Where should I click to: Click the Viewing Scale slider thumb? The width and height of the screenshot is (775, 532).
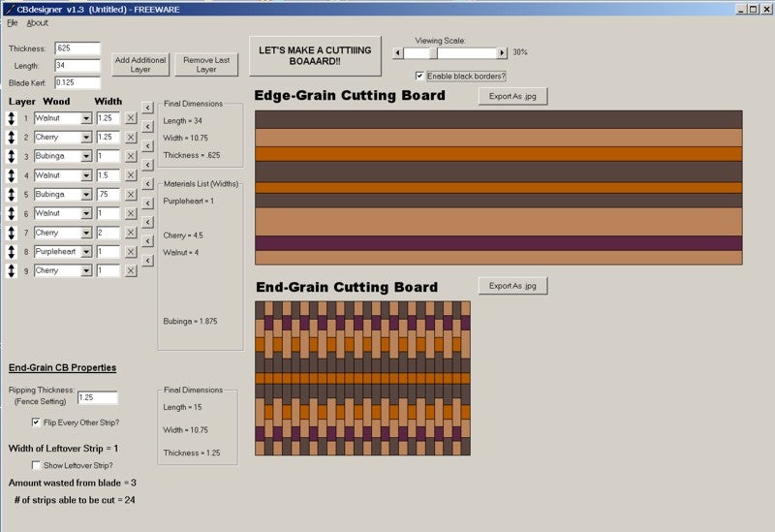coord(433,52)
